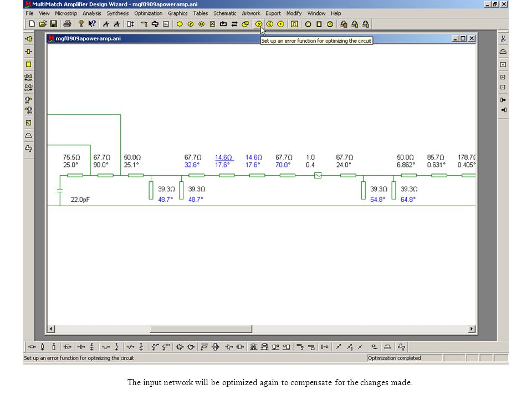Image resolution: width=532 pixels, height=399 pixels.
Task: Click the 85.7Ω impedance label
Action: tap(436, 157)
